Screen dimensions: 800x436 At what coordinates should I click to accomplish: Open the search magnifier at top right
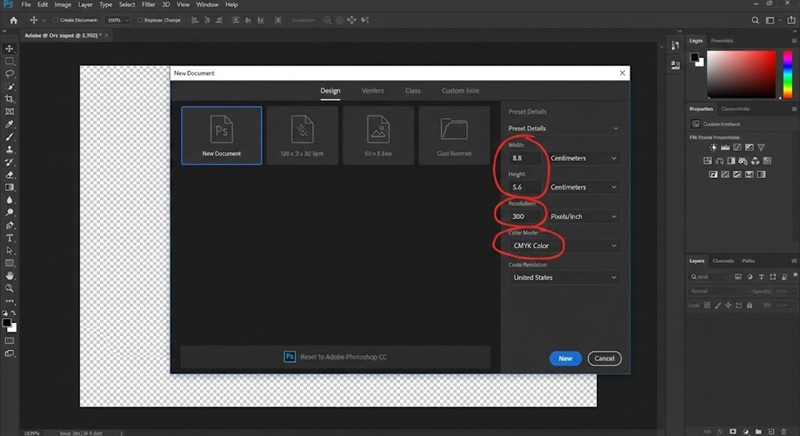pyautogui.click(x=755, y=20)
